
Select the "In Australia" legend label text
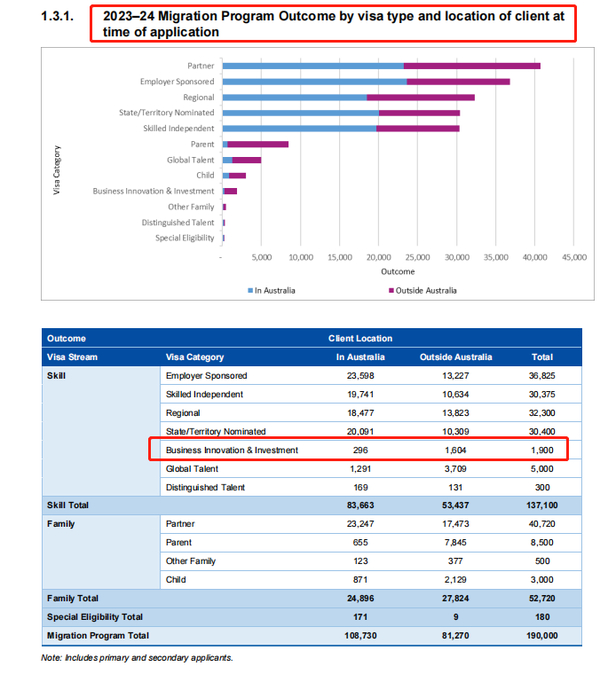[275, 291]
